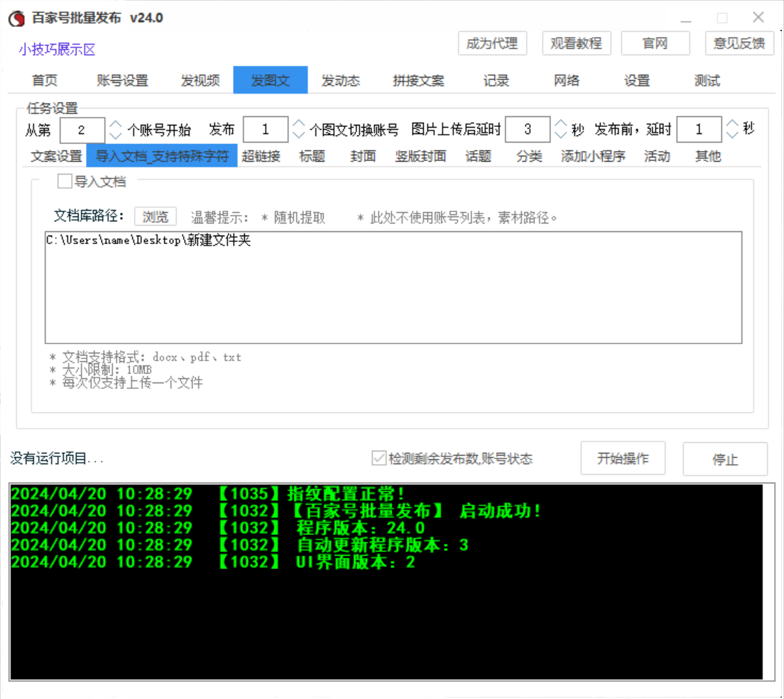This screenshot has width=784, height=699.
Task: Click the log line 程序版本: 24.0
Action: [x=218, y=528]
